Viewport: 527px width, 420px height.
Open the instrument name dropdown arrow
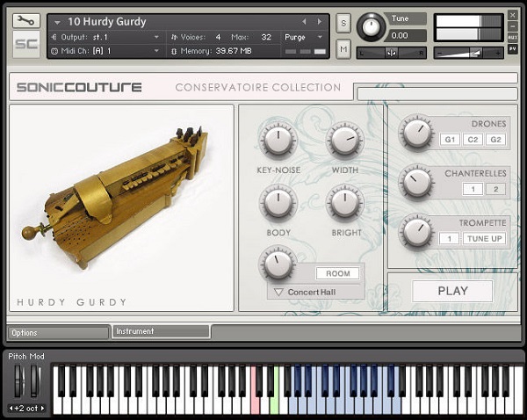pyautogui.click(x=57, y=23)
